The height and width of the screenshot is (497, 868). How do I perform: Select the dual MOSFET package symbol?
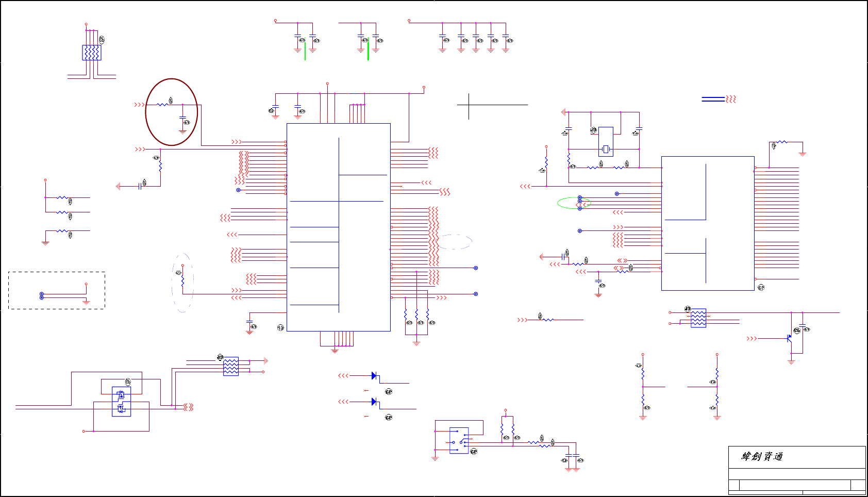[121, 402]
